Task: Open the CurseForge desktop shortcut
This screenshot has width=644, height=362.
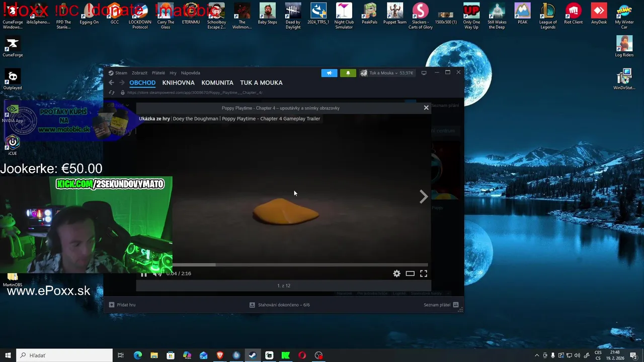Action: 13,47
